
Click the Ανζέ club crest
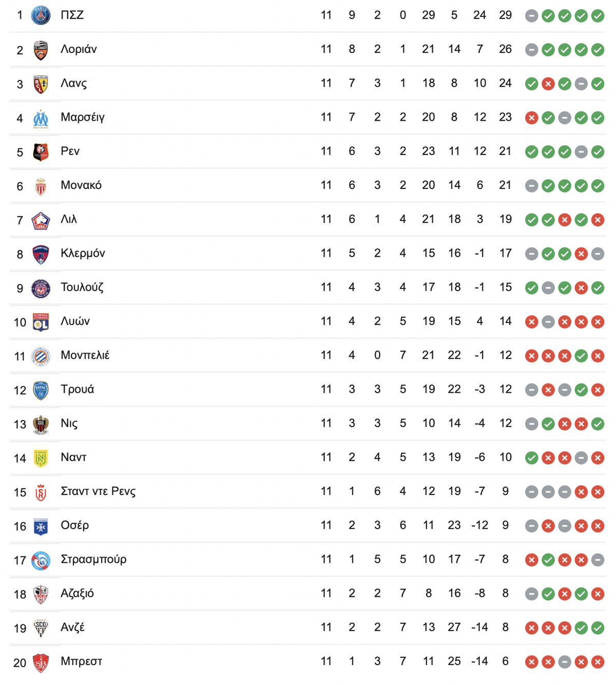pos(41,628)
